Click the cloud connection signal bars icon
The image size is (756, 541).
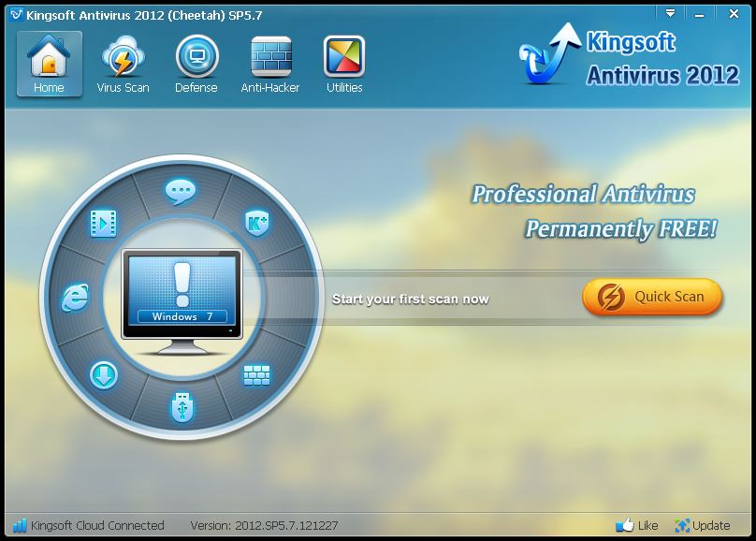tap(20, 525)
